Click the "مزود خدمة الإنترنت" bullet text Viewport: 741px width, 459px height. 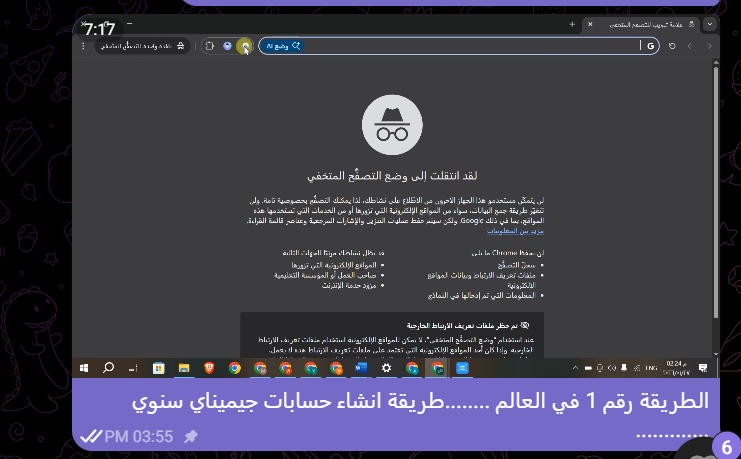point(349,286)
